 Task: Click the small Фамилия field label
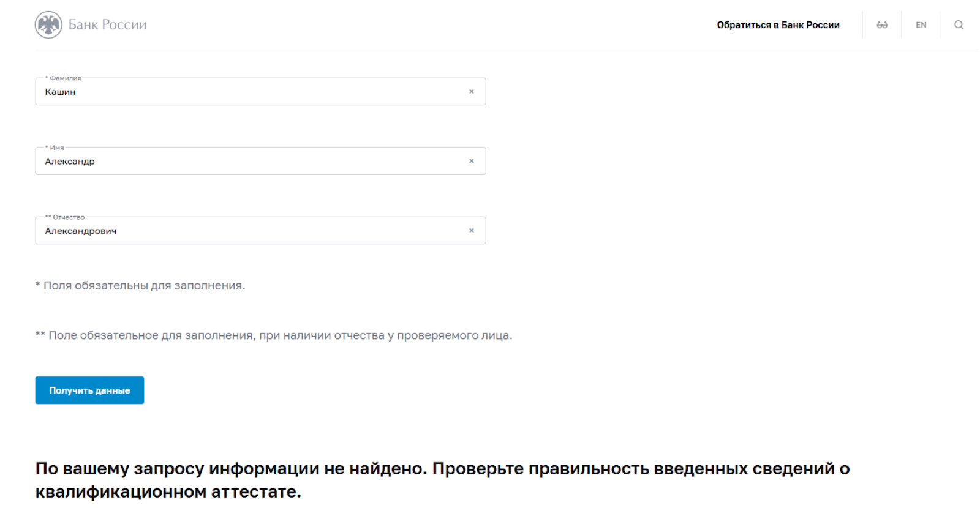[x=64, y=78]
